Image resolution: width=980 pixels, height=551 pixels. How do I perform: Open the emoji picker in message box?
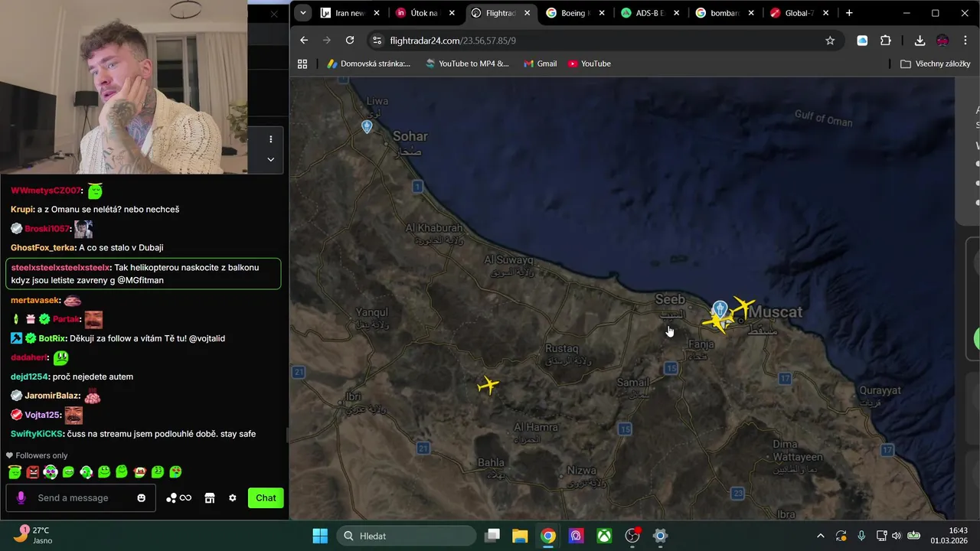coord(141,498)
